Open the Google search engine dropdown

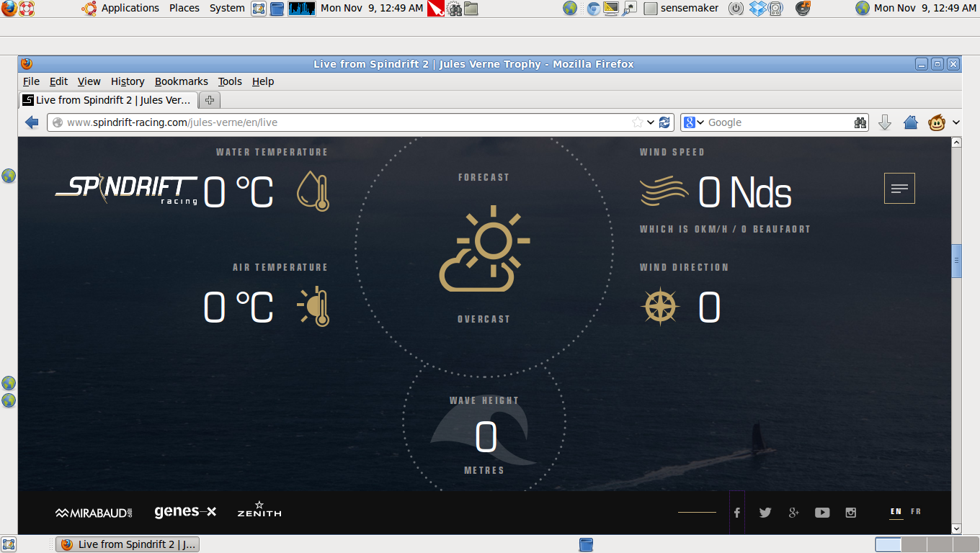692,122
